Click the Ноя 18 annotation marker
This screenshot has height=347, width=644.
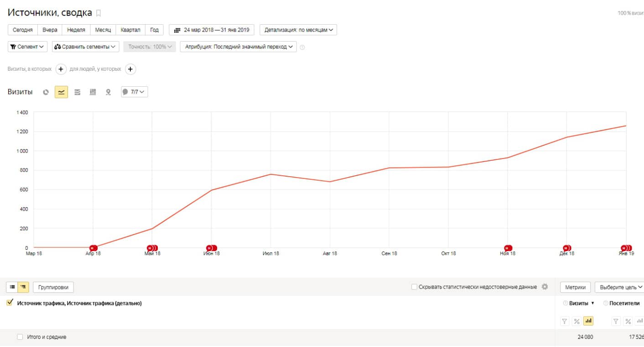point(508,248)
